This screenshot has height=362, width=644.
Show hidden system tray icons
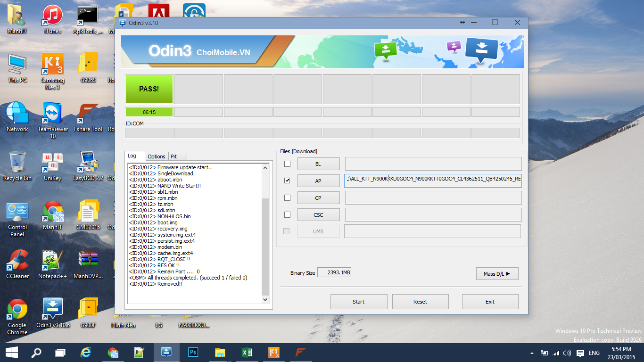[532, 353]
